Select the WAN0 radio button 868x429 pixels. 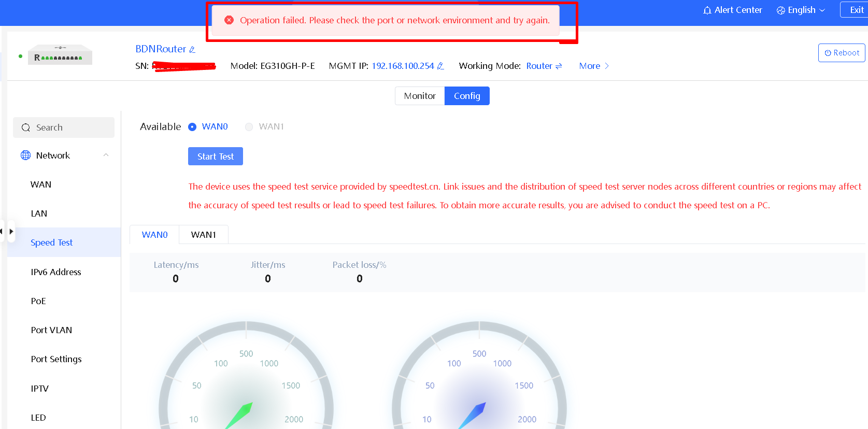[192, 127]
